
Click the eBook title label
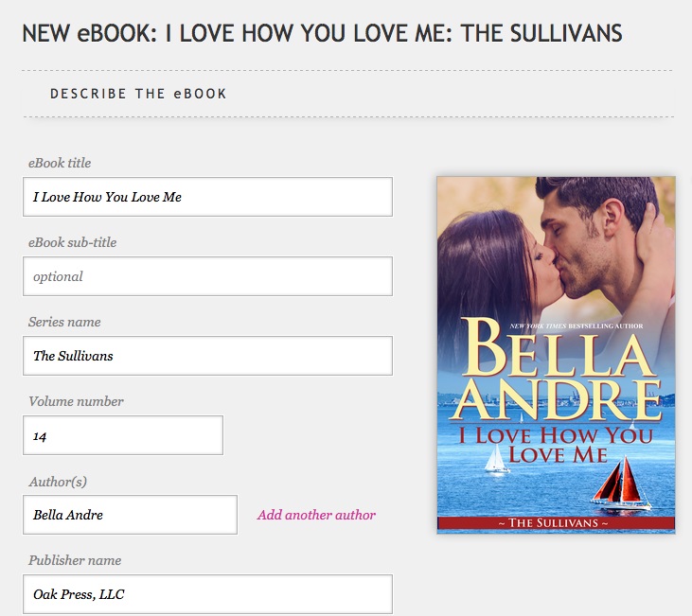[x=60, y=163]
